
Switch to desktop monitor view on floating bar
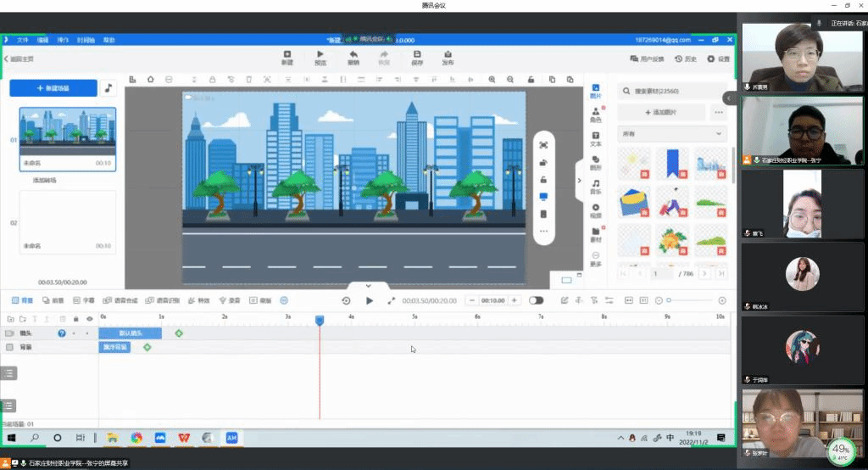click(x=543, y=197)
